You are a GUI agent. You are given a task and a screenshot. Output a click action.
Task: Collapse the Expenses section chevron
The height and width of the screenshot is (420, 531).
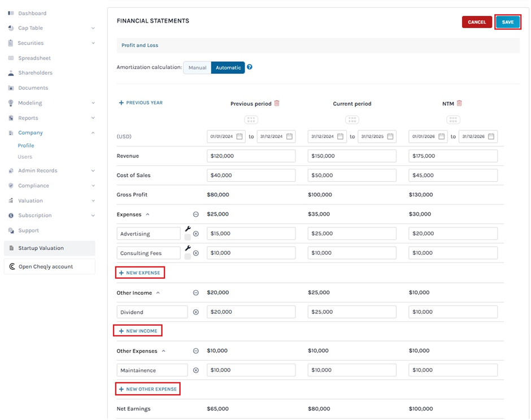point(148,215)
